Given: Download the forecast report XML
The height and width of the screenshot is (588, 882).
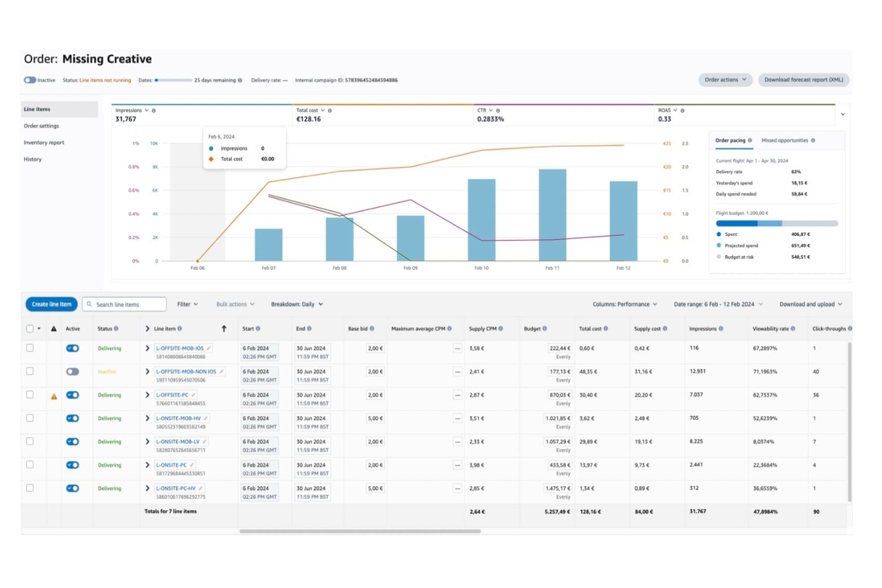Looking at the screenshot, I should (x=803, y=79).
